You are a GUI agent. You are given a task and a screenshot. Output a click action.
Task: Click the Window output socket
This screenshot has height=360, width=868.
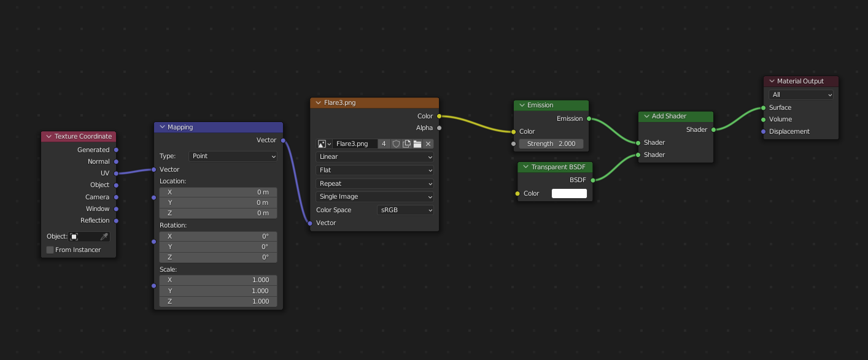116,209
